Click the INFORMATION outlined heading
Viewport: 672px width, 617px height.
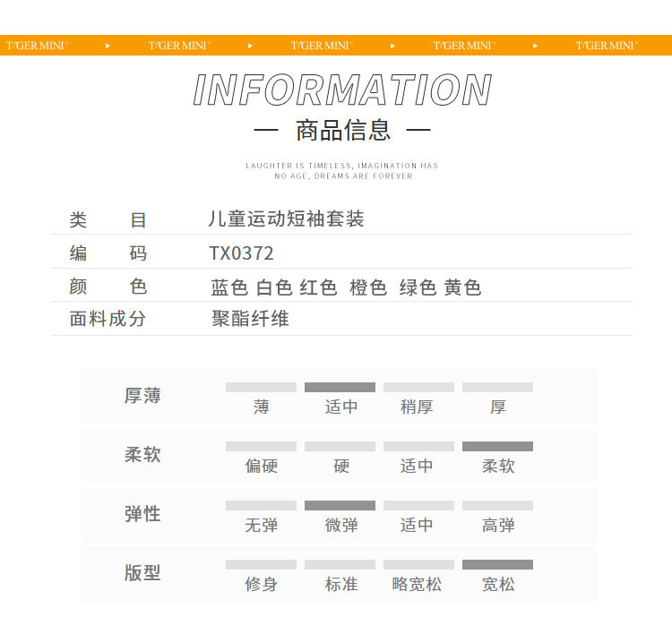342,90
